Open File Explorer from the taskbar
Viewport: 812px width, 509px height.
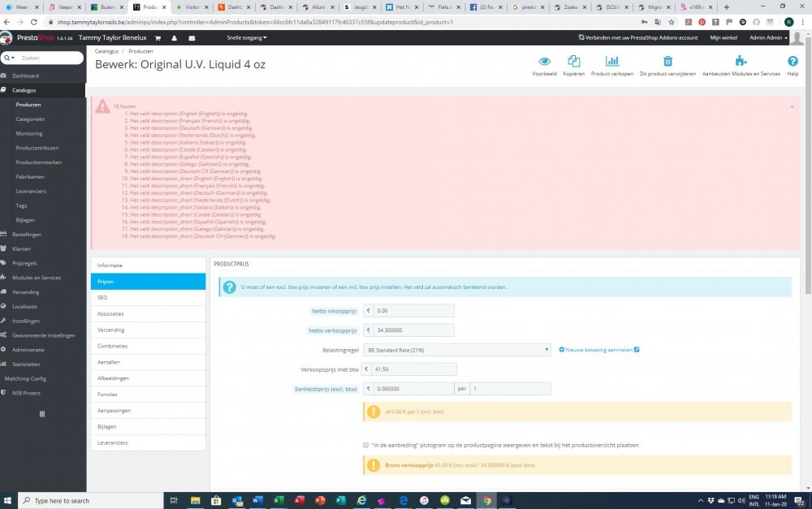tap(195, 500)
